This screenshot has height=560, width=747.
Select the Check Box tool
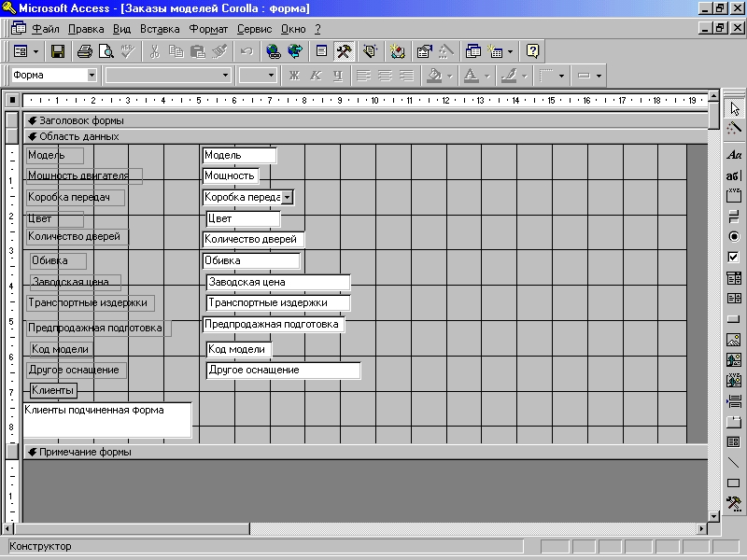point(734,258)
